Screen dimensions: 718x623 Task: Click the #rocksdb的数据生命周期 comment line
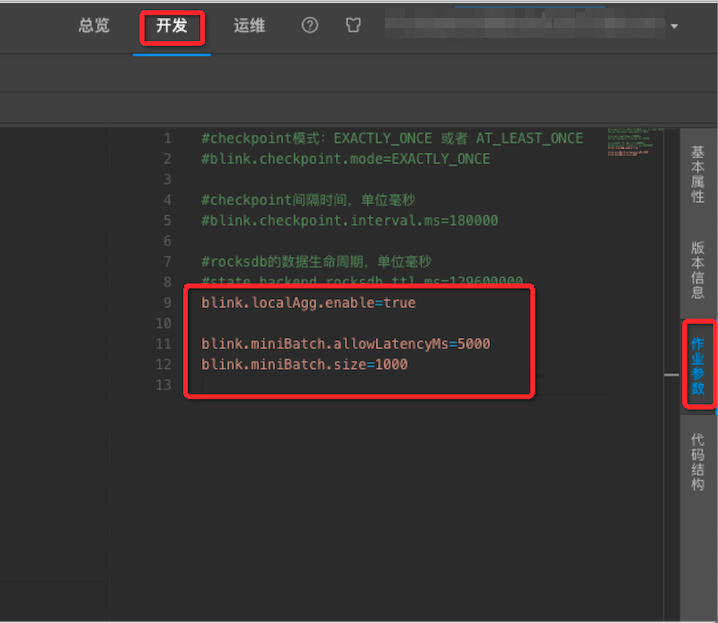coord(316,262)
